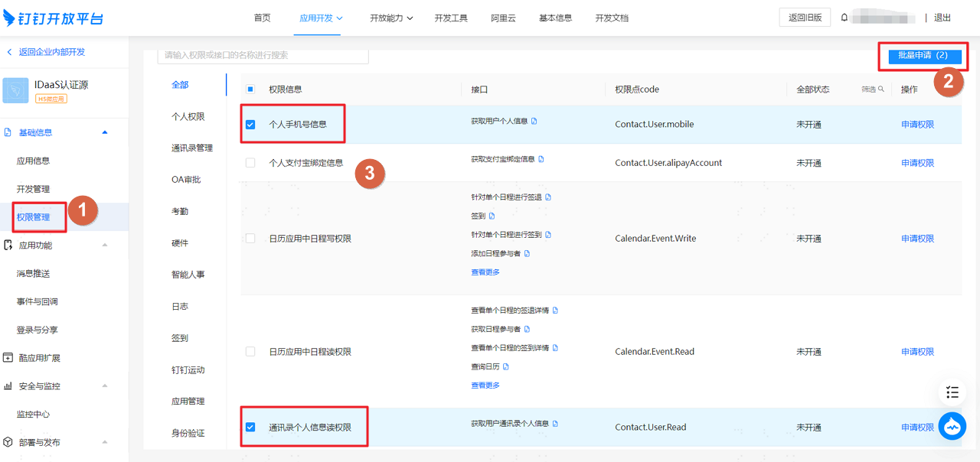The image size is (980, 462).
Task: Open 权限管理 in the sidebar
Action: 33,217
